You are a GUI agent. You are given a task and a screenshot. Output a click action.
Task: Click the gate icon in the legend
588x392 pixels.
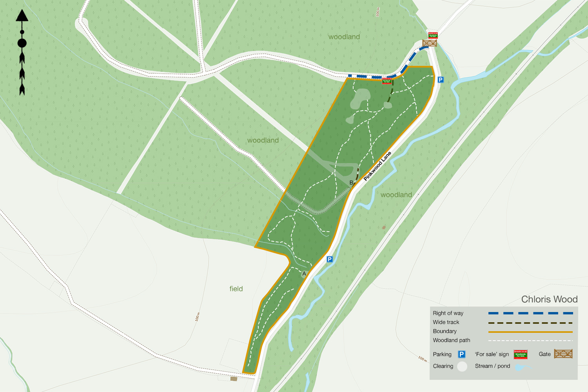click(563, 354)
